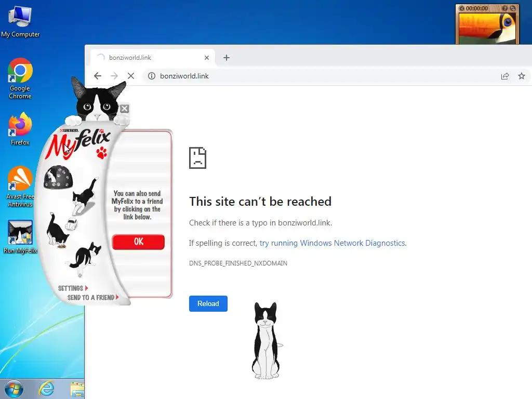Image resolution: width=532 pixels, height=399 pixels.
Task: Open help on the picture puzzle gadget
Action: pyautogui.click(x=505, y=8)
